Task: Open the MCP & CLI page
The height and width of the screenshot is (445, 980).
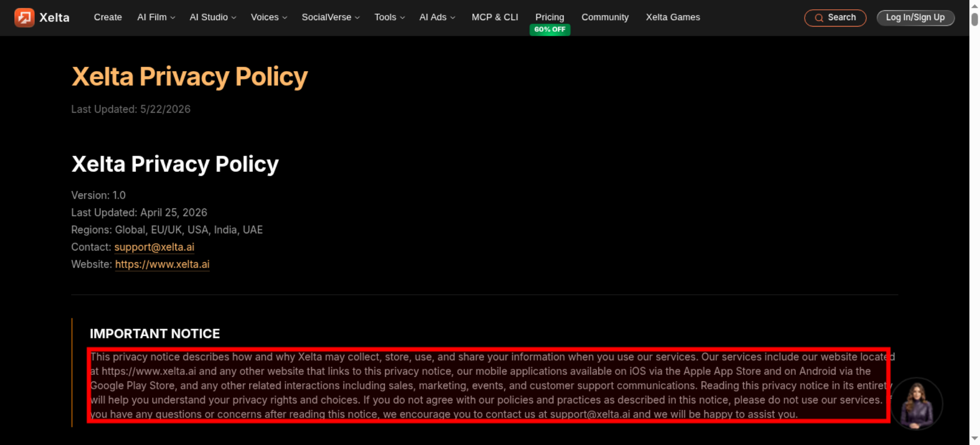Action: 495,17
